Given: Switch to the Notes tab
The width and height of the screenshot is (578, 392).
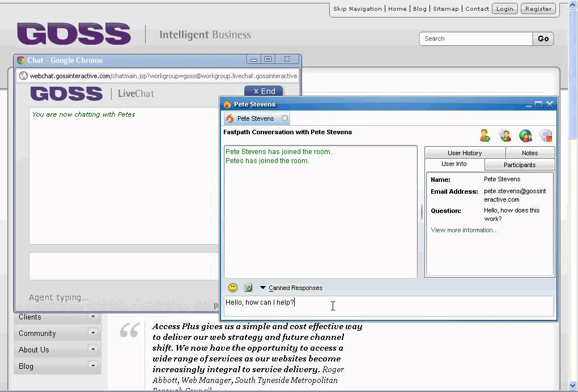Looking at the screenshot, I should tap(530, 152).
